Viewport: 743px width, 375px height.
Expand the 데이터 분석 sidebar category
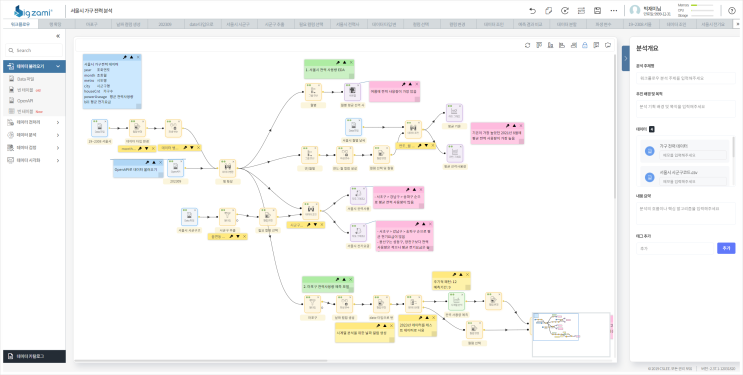click(35, 135)
